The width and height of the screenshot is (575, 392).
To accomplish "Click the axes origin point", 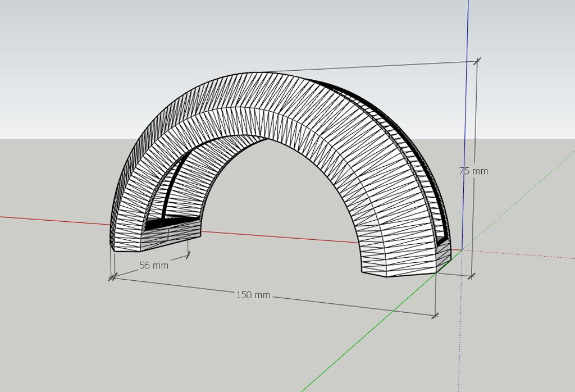I will [461, 250].
